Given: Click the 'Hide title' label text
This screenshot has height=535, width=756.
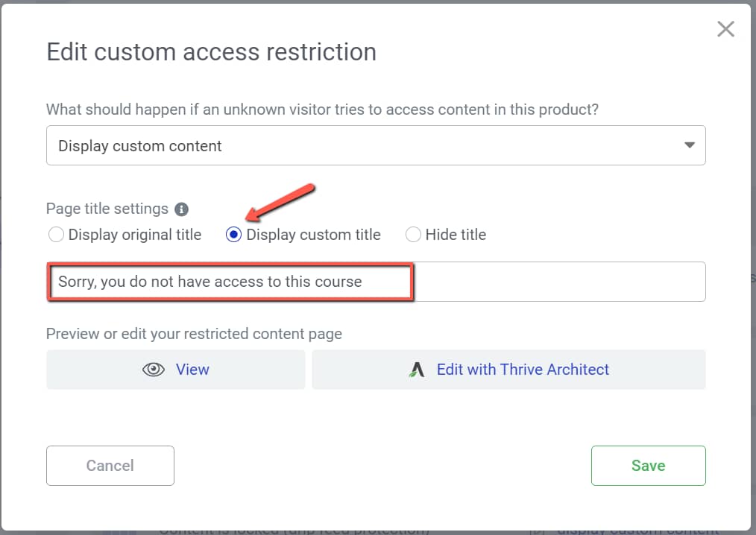Looking at the screenshot, I should 456,235.
